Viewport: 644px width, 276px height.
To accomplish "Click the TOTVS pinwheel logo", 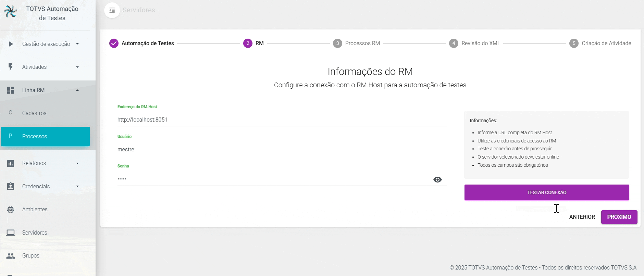I will pos(10,12).
